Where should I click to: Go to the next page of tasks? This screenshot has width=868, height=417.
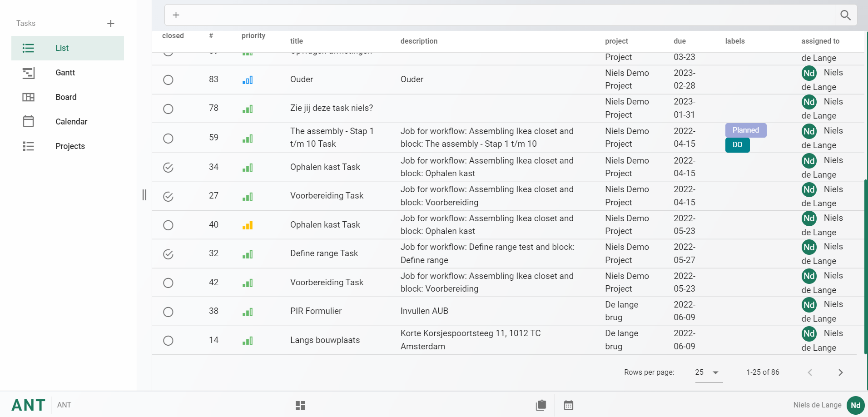840,372
